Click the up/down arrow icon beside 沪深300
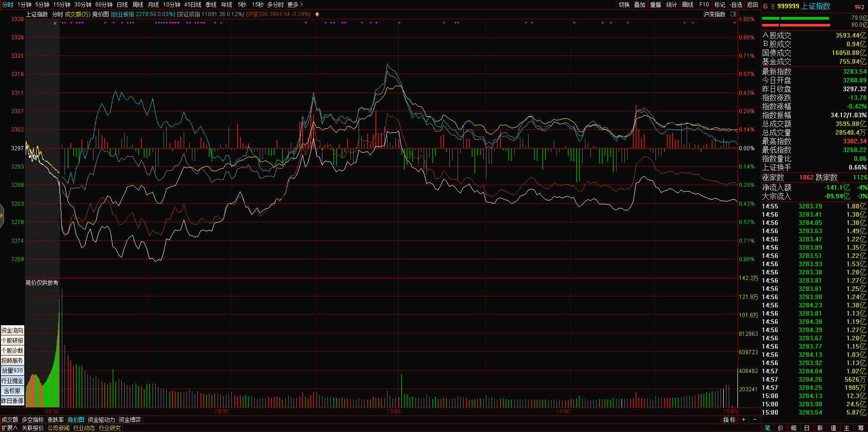This screenshot has width=868, height=432. point(317,14)
